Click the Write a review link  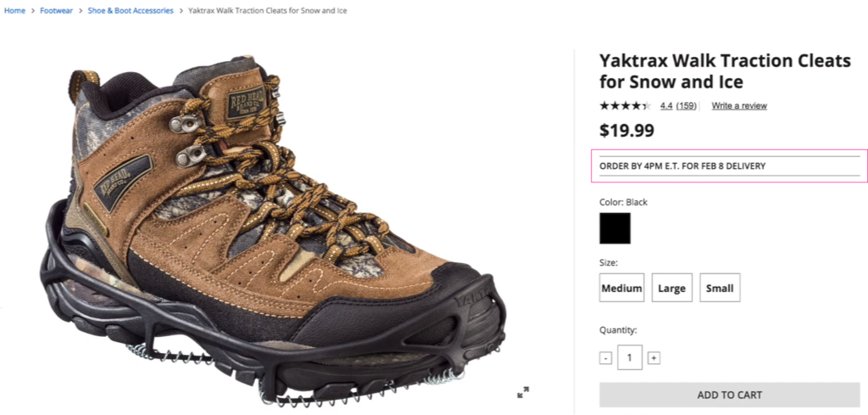(x=739, y=106)
